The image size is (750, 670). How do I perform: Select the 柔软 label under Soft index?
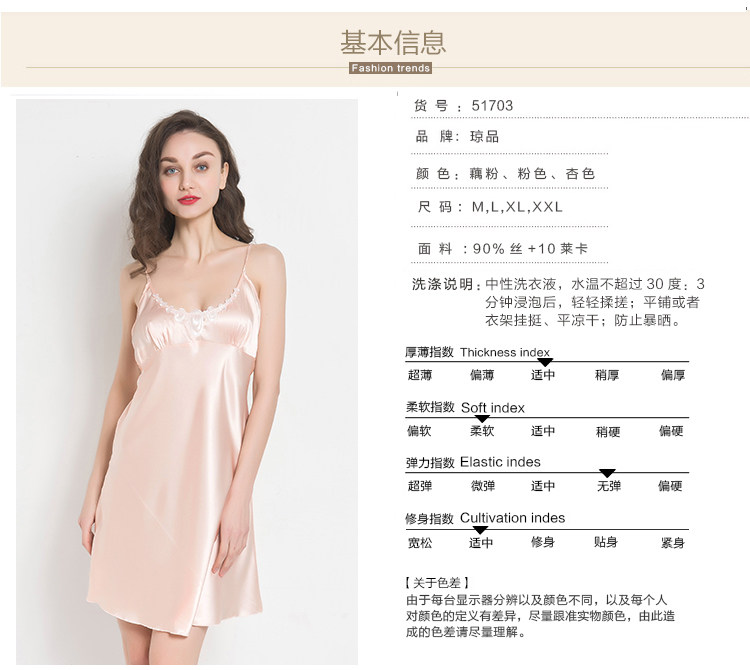[x=482, y=431]
